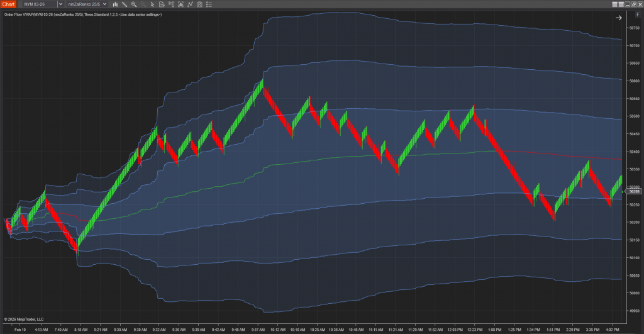Select the Drawing Tools pencil icon
The image size is (644, 334).
(125, 4)
